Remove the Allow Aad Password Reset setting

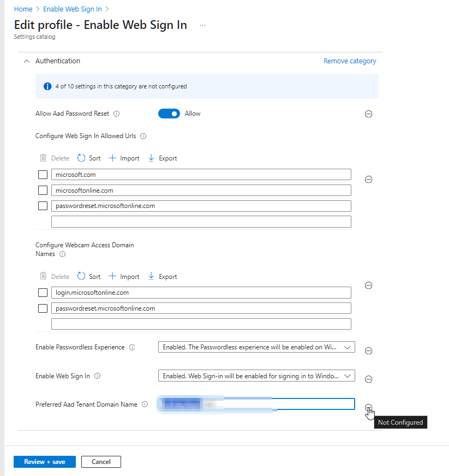pyautogui.click(x=368, y=114)
